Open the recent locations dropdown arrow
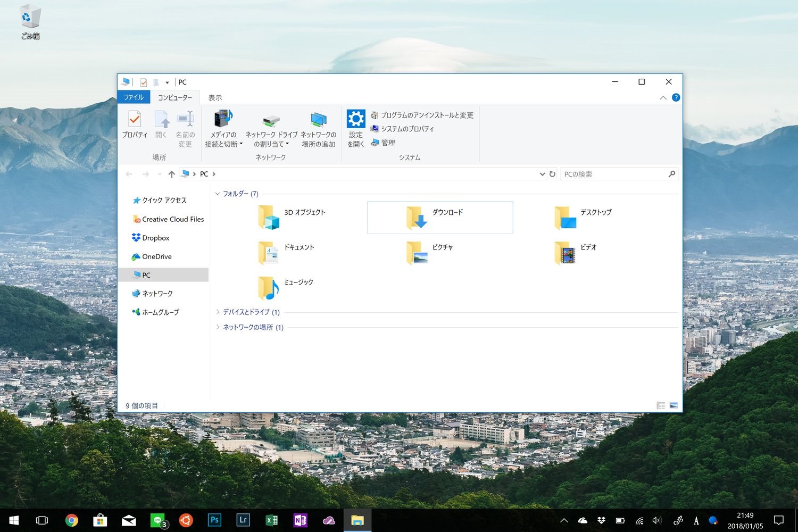Screen dimensions: 798x532 point(159,174)
